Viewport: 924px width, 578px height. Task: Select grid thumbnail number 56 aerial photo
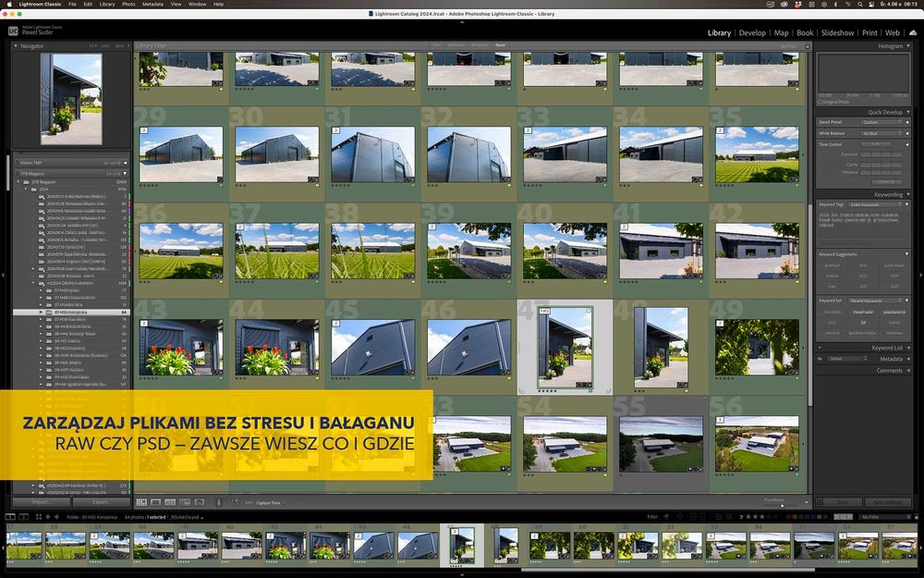757,444
